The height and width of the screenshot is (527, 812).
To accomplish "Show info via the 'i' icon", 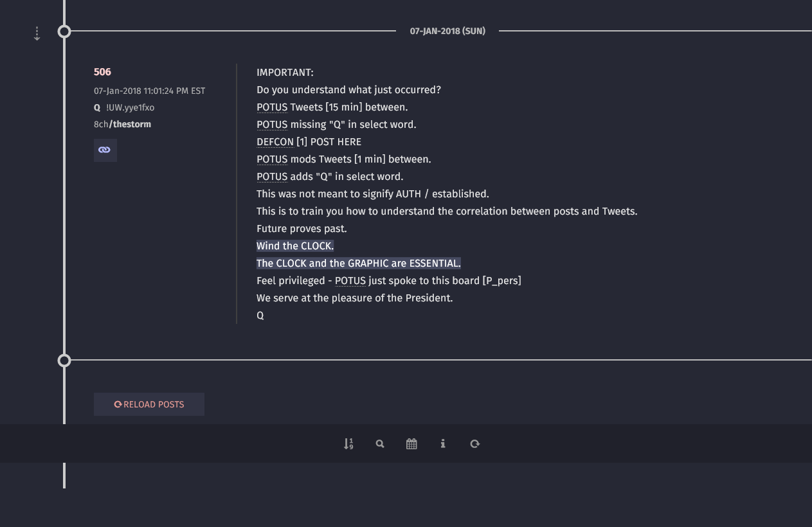I will point(443,443).
